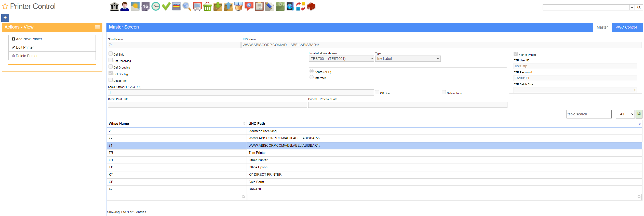Viewport: 644px width, 216px height.
Task: Open the red dollar speech bubble icon
Action: 249,6
